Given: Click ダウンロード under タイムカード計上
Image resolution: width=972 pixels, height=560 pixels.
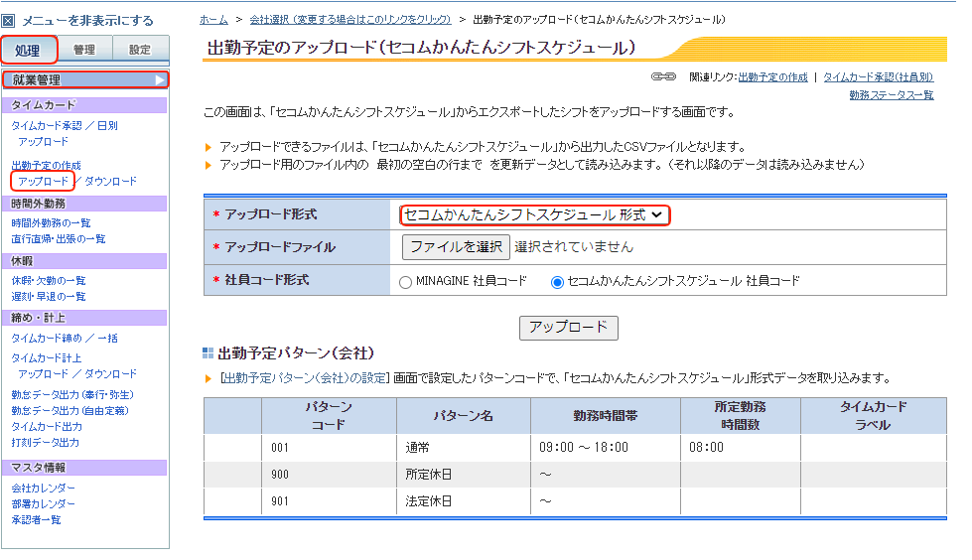Looking at the screenshot, I should coord(110,374).
